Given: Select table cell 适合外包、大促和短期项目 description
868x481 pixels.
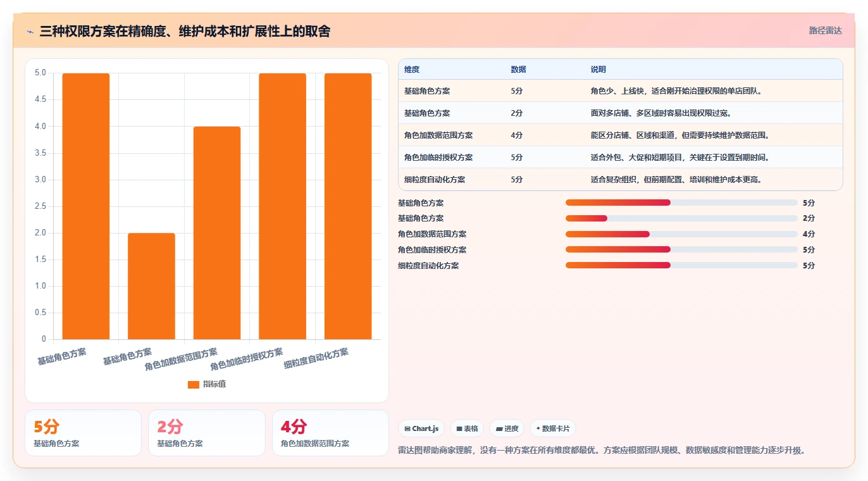Looking at the screenshot, I should click(x=681, y=158).
